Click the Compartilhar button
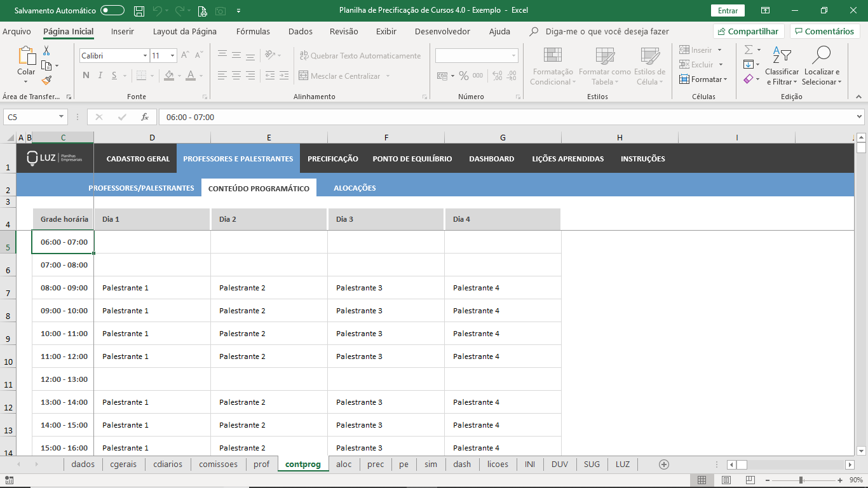The image size is (868, 488). tap(749, 31)
